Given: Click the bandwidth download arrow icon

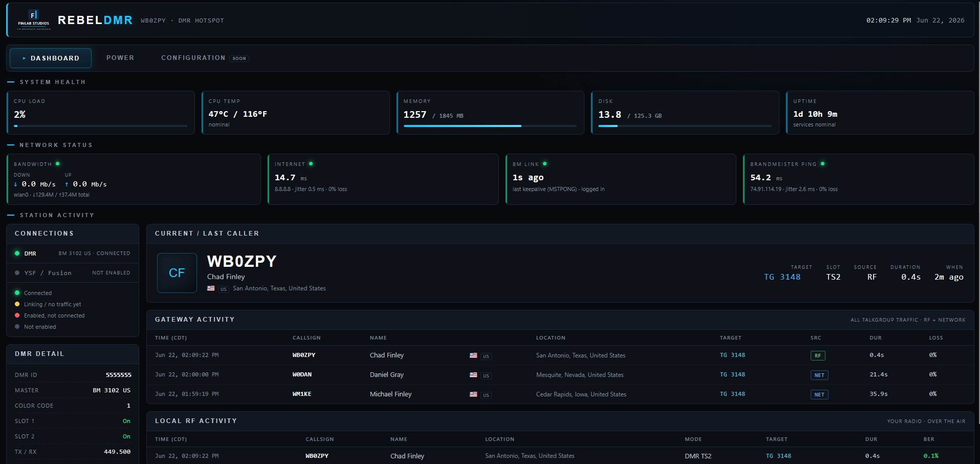Looking at the screenshot, I should [x=16, y=184].
